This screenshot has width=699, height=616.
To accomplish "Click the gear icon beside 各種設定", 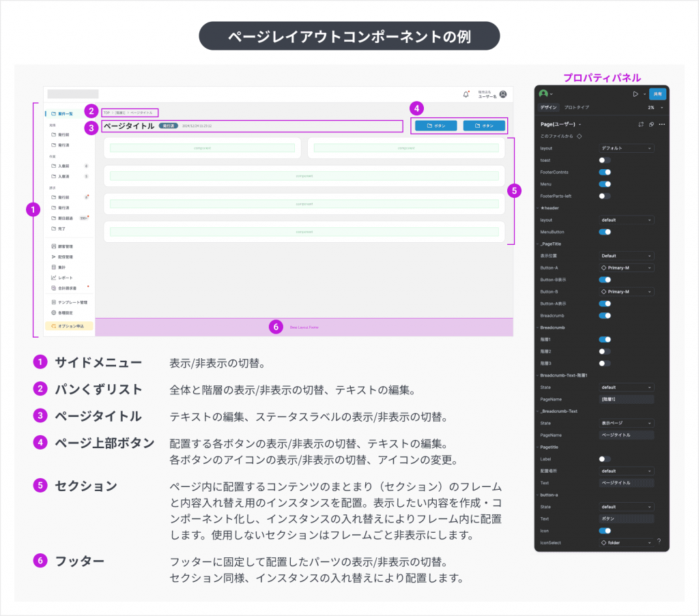I will pos(53,312).
